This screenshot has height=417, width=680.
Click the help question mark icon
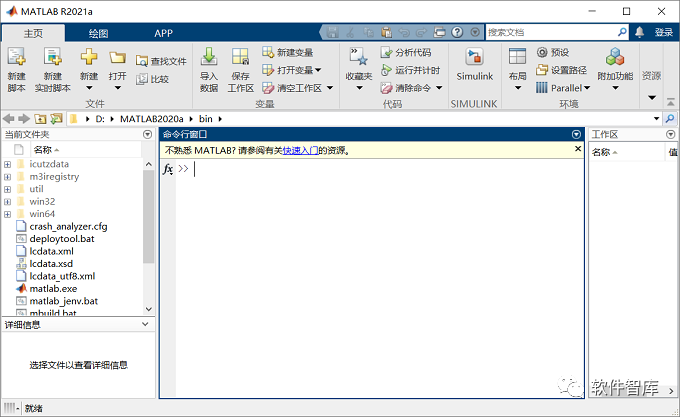457,32
